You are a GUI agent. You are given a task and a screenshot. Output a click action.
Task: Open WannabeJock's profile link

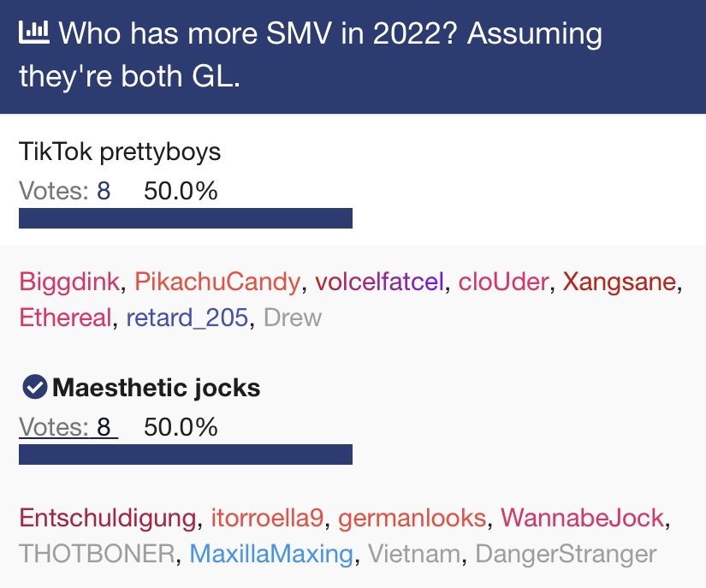[x=583, y=518]
